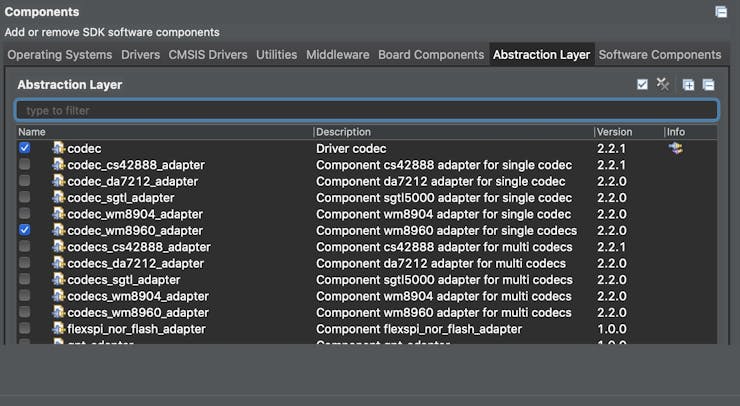
Task: Click the crossed tools icon in Abstraction Layer toolbar
Action: (662, 85)
